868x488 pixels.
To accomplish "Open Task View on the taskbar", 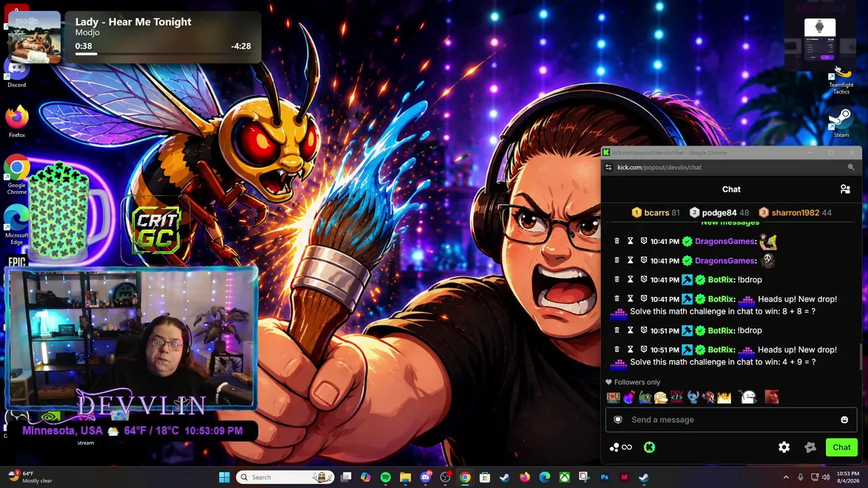I will coord(346,477).
